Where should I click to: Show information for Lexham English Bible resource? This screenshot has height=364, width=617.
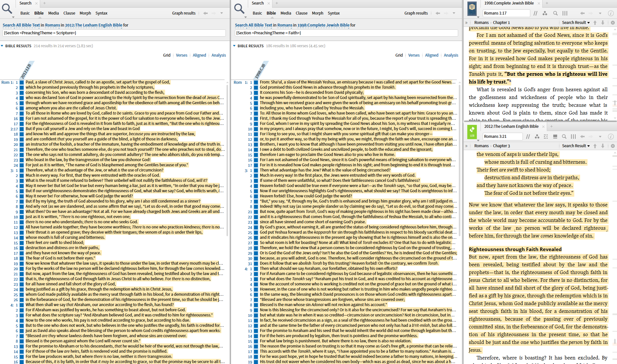click(x=611, y=137)
